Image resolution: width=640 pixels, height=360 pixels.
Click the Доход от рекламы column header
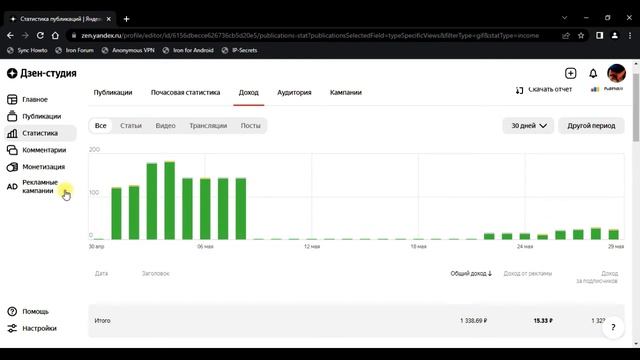528,273
